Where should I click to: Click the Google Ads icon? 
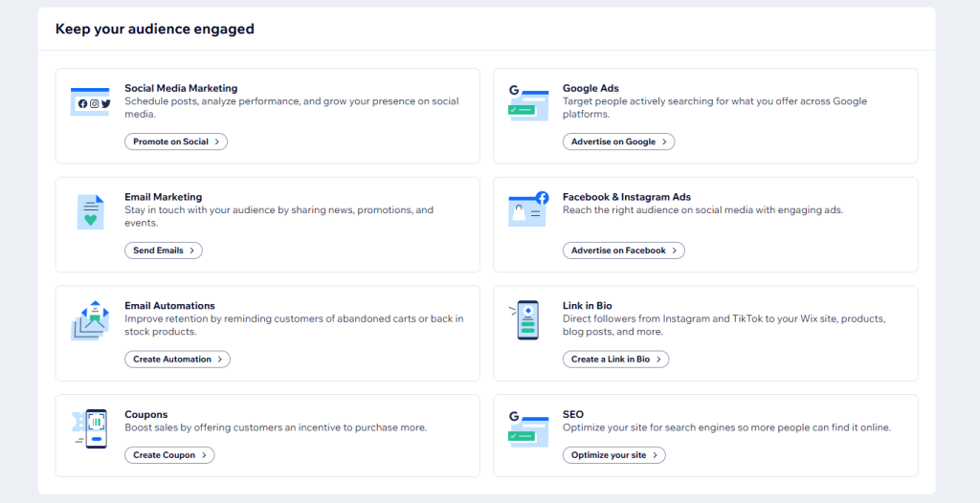(x=528, y=102)
